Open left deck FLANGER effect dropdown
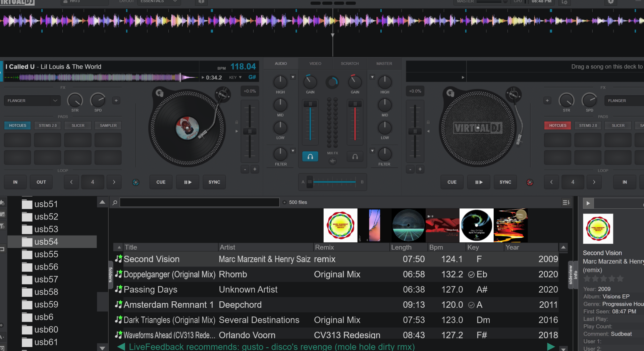The height and width of the screenshot is (351, 644). click(32, 101)
